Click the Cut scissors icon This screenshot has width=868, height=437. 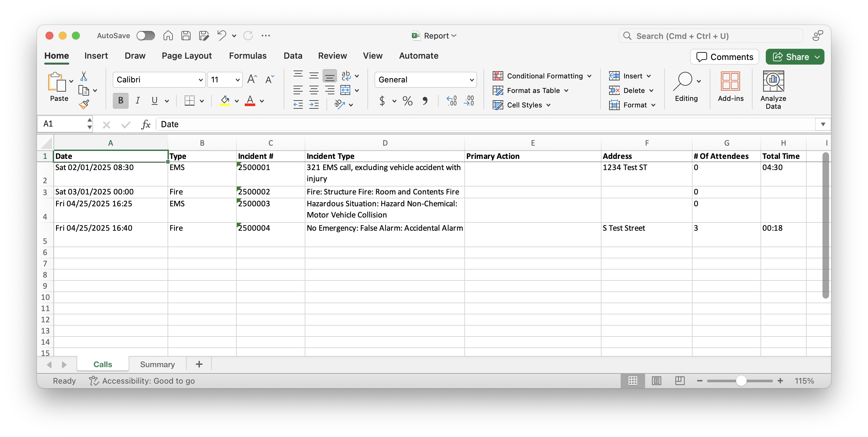83,76
